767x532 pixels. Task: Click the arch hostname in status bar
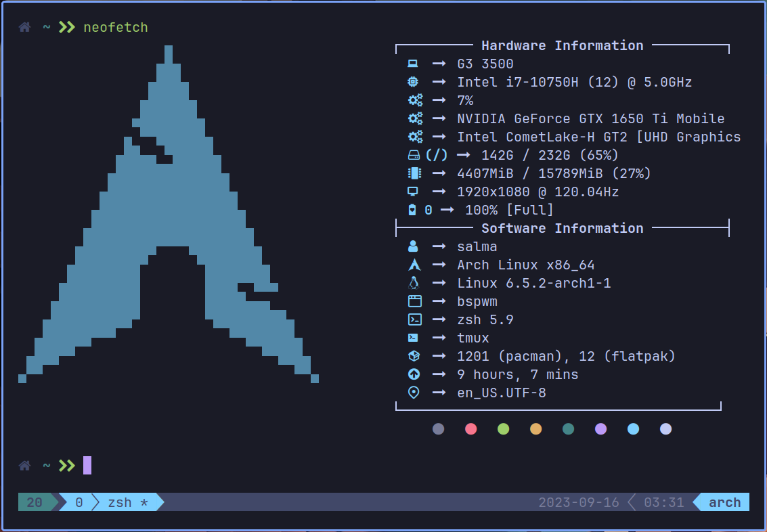(x=724, y=502)
